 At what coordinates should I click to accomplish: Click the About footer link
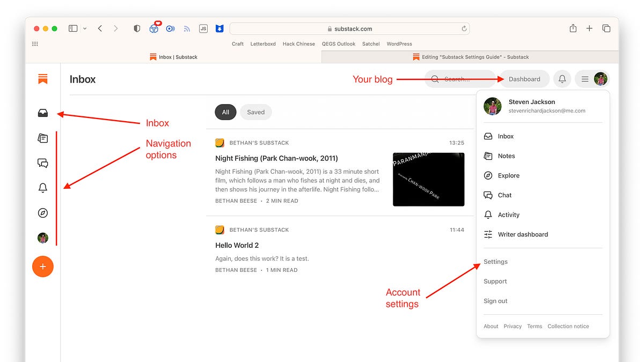[491, 326]
